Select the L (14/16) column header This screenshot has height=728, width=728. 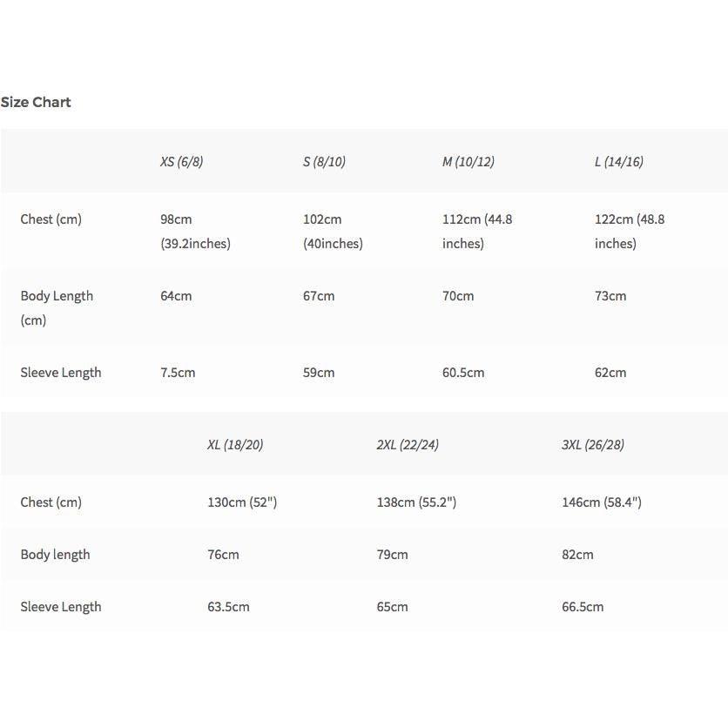click(619, 162)
